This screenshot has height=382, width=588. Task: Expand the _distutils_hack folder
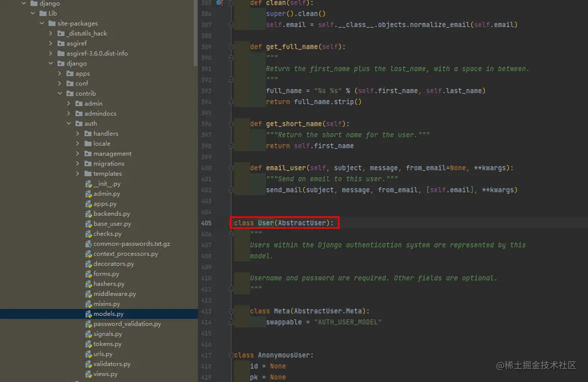[50, 34]
